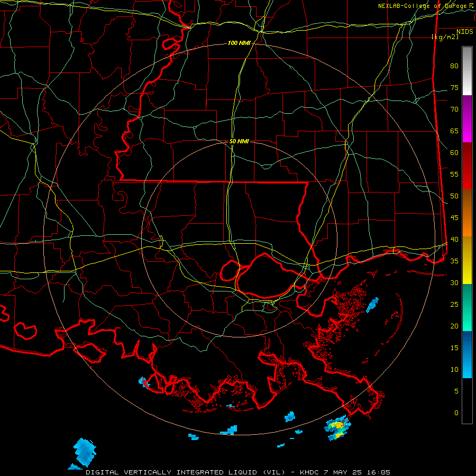Image resolution: width=476 pixels, height=476 pixels.
Task: Pick the gray-white segment of the color bar
Action: pyautogui.click(x=467, y=71)
